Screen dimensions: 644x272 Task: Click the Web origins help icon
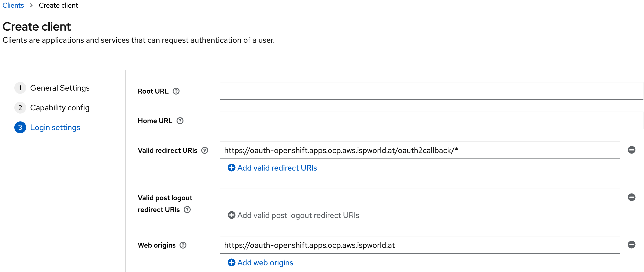pos(183,245)
